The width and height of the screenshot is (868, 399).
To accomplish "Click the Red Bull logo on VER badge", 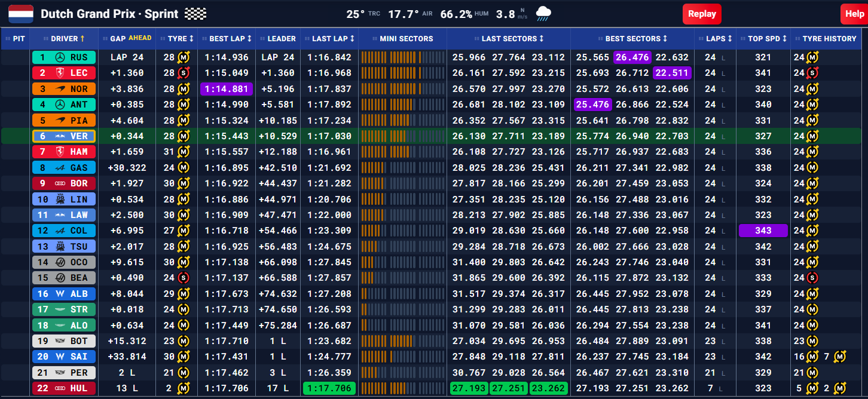I will [60, 136].
